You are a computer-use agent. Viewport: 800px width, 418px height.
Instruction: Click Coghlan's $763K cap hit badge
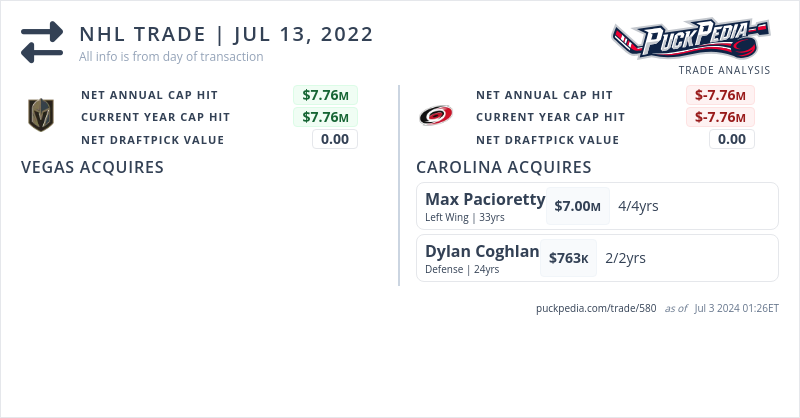(569, 258)
